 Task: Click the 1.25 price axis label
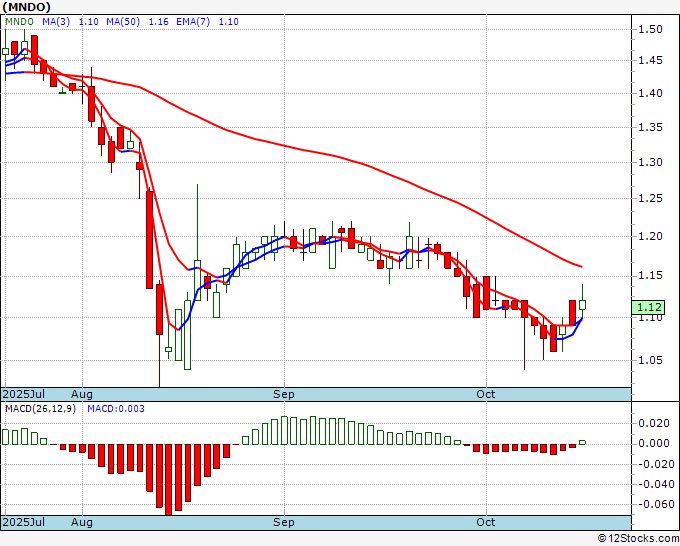[650, 199]
